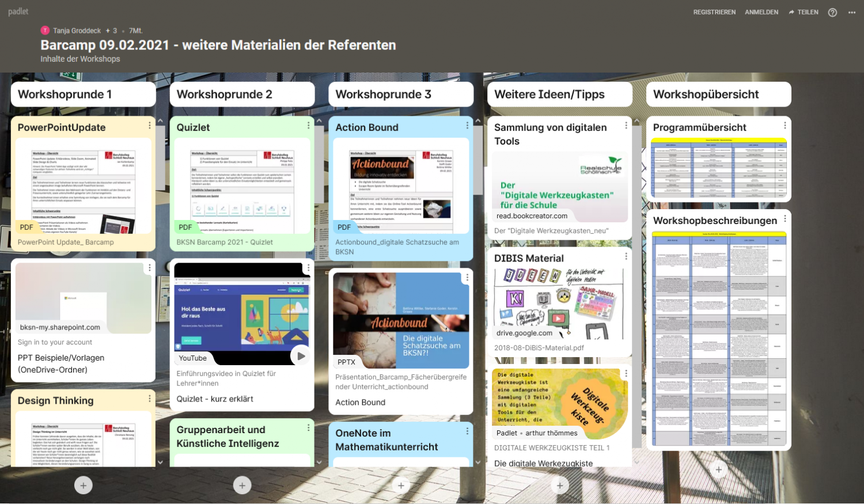The width and height of the screenshot is (864, 504).
Task: Click the REGISTRIEREN link
Action: tap(714, 12)
